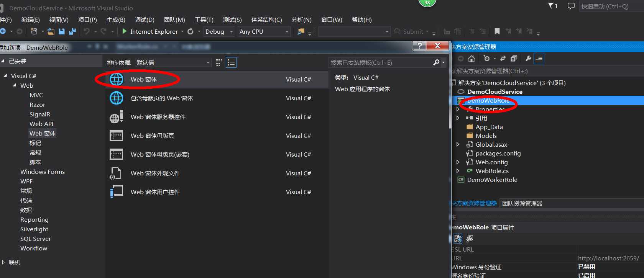This screenshot has height=278, width=644.
Task: Click the New Project toolbar icon
Action: click(x=34, y=31)
